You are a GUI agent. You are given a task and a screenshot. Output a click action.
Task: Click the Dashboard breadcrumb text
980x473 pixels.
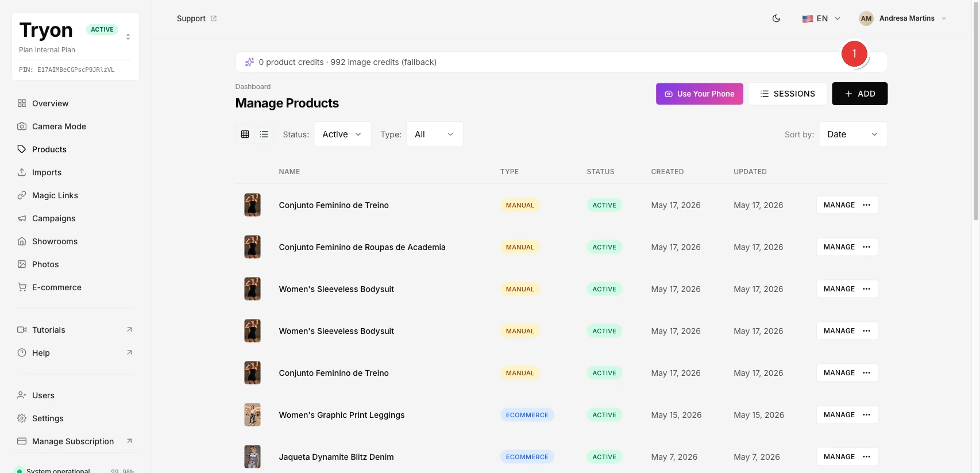(x=253, y=87)
